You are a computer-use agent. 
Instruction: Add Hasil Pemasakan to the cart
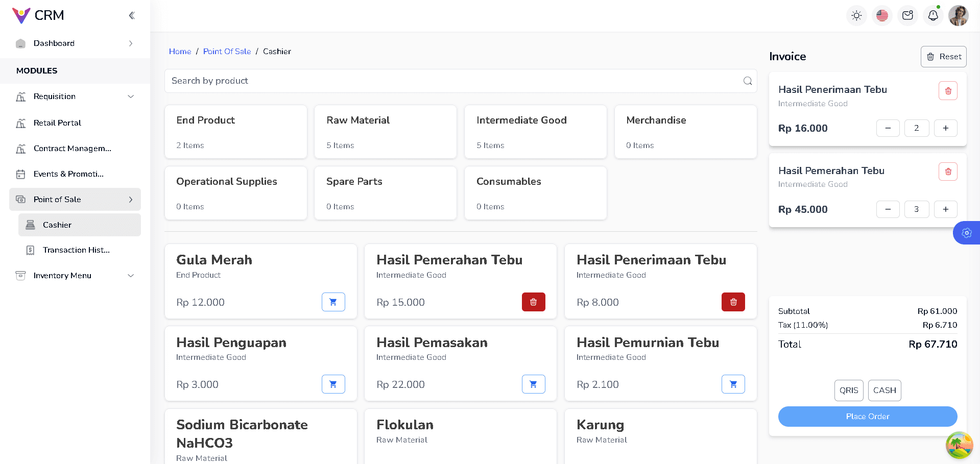click(533, 384)
